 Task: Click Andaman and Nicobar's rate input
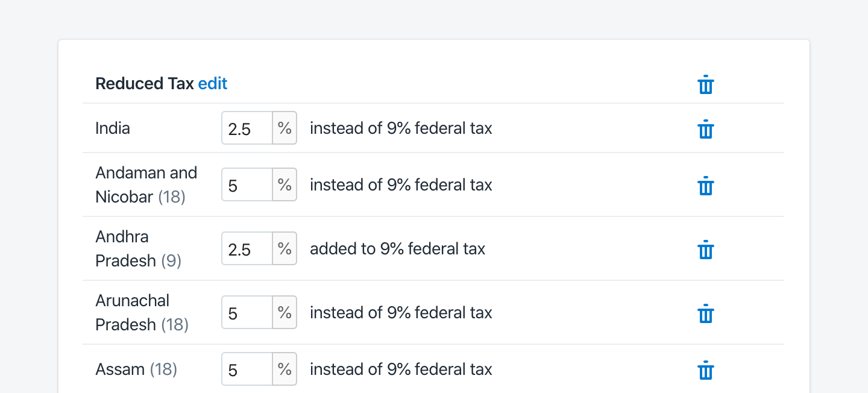tap(246, 184)
